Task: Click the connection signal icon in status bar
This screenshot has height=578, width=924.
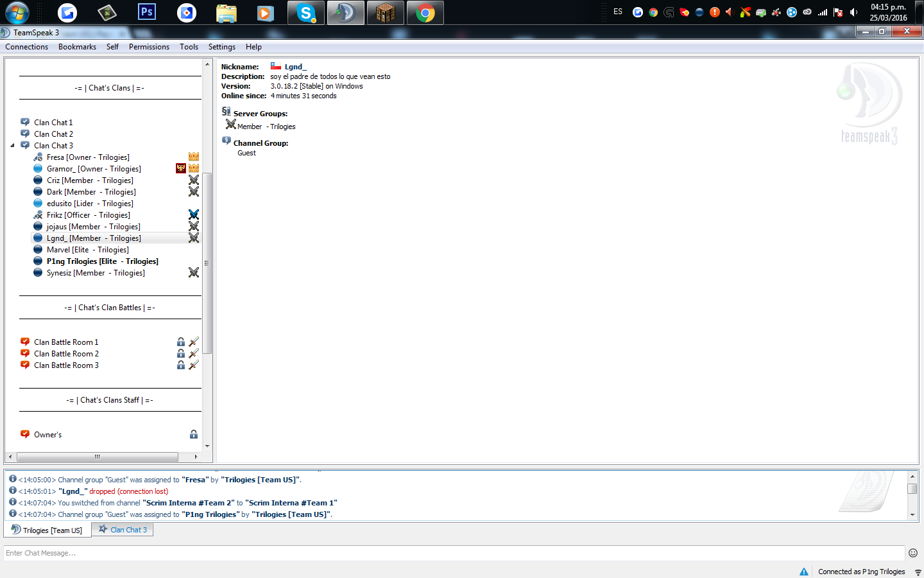Action: pos(918,572)
